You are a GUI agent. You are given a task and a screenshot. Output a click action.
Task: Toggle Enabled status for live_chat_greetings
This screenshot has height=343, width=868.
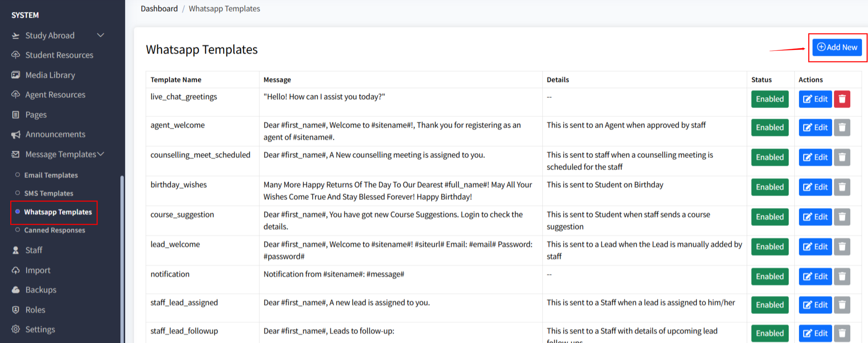[x=770, y=99]
